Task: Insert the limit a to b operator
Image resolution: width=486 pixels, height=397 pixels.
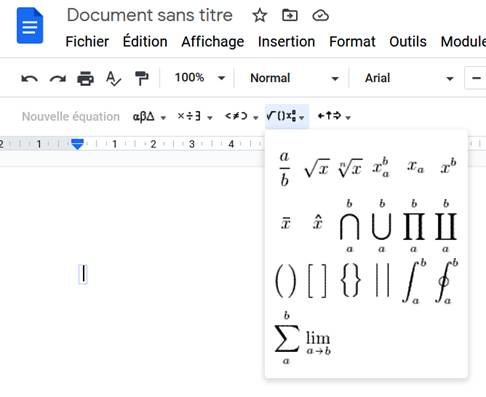Action: click(x=318, y=342)
